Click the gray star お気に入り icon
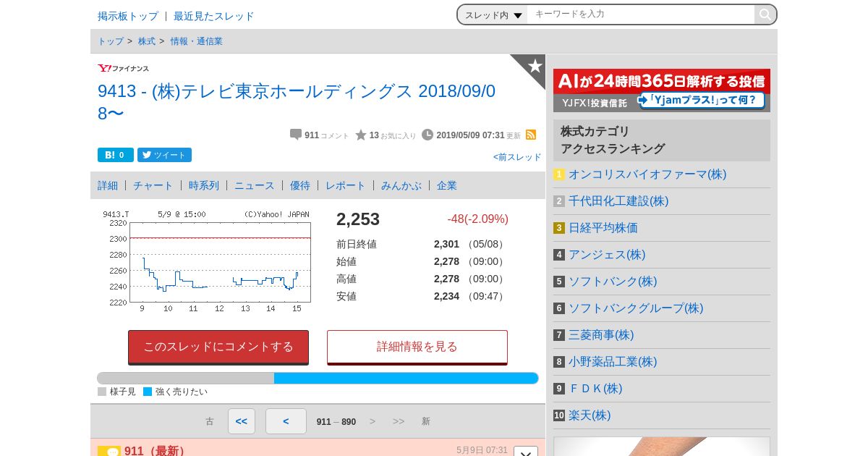The image size is (868, 456). [361, 135]
